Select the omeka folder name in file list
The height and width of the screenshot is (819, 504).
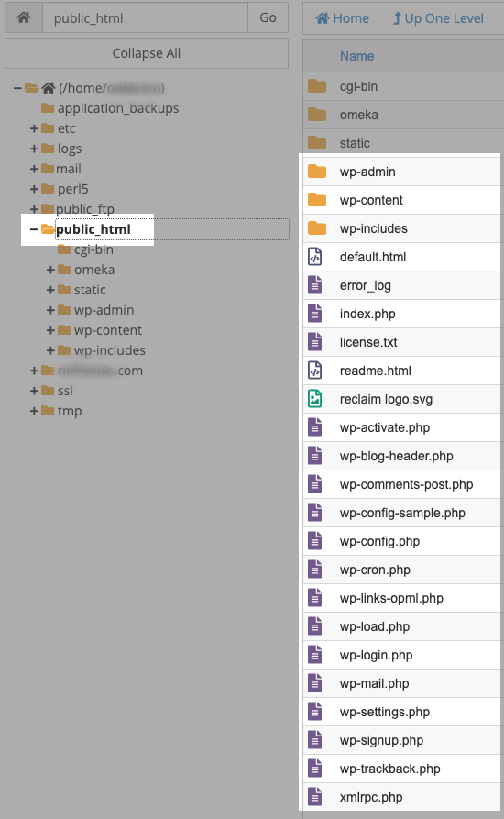point(358,115)
